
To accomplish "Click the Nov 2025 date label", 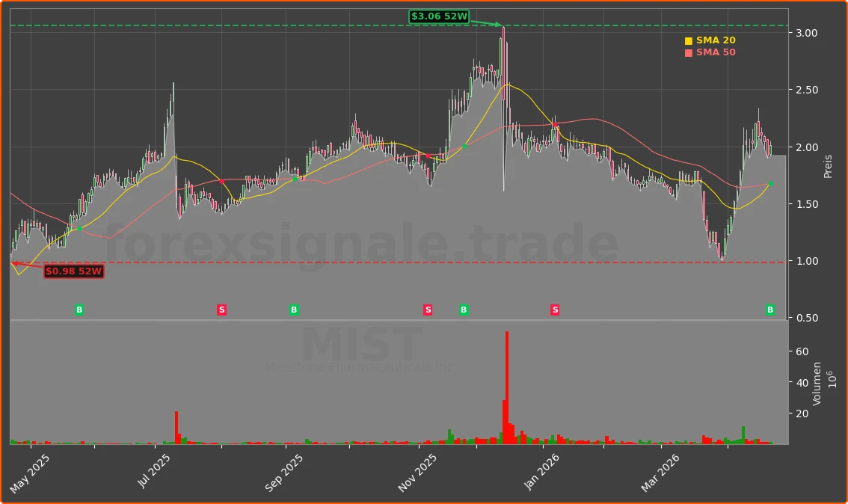I will tap(417, 473).
